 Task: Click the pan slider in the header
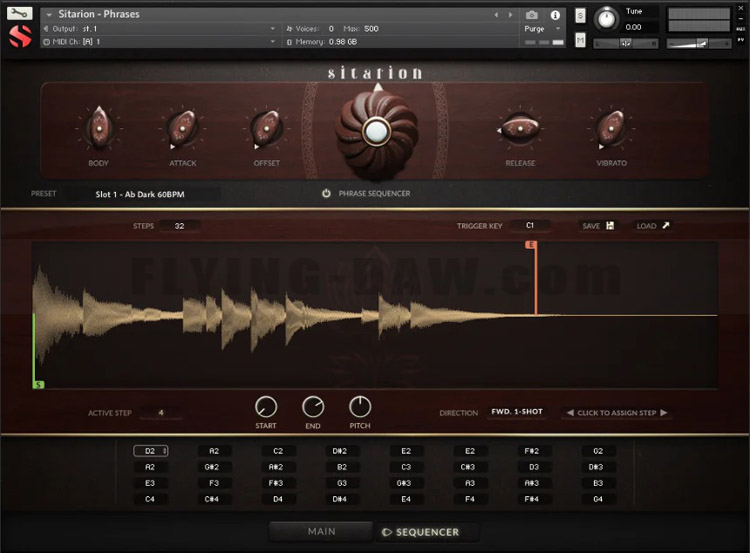(x=626, y=44)
